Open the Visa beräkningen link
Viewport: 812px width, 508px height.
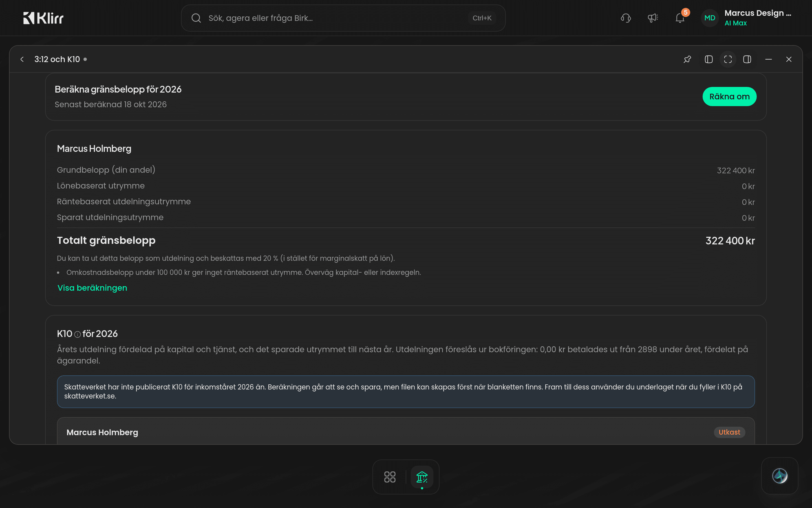[x=92, y=288]
